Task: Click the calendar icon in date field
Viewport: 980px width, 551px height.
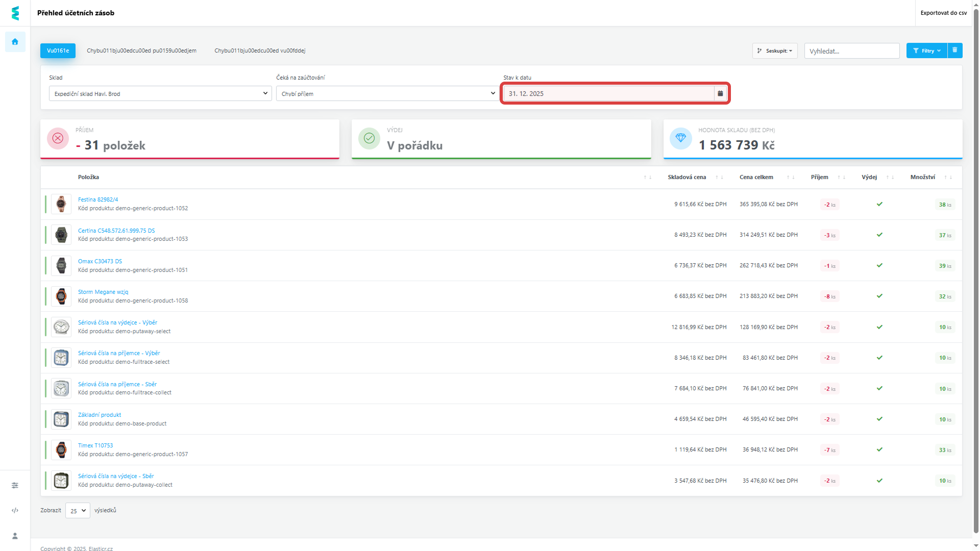Action: click(720, 94)
